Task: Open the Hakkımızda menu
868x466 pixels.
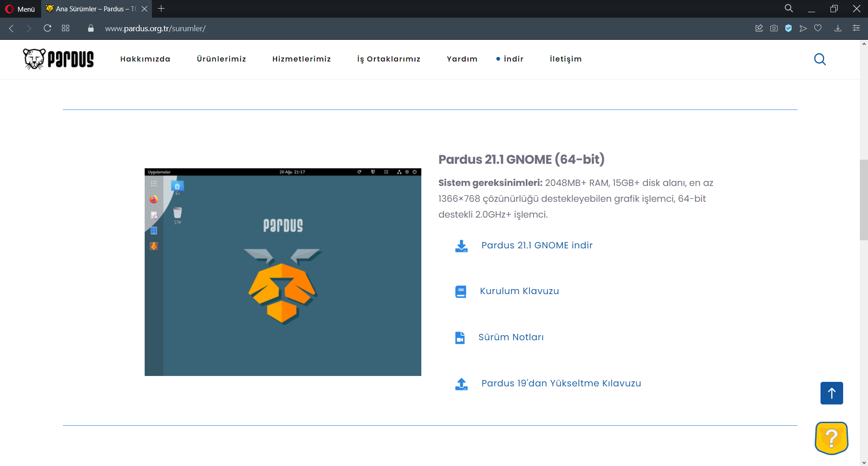Action: click(x=145, y=59)
